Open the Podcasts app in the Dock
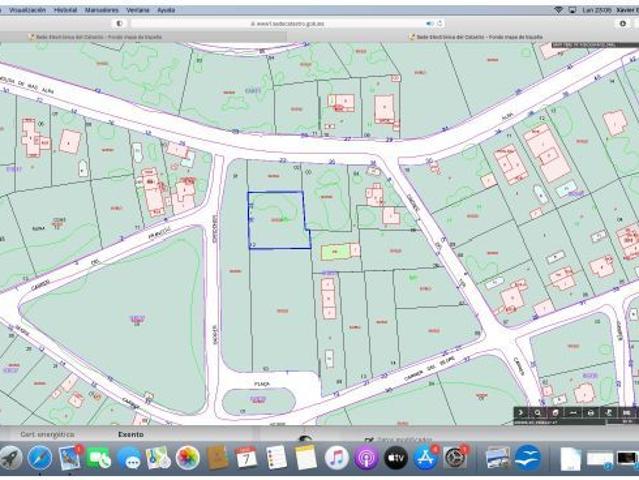Screen dimensions: 639x480 pos(366,458)
